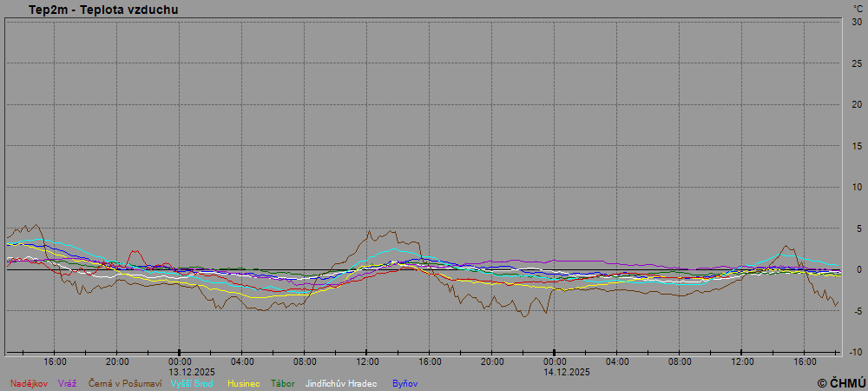The width and height of the screenshot is (868, 391).
Task: Click the 30 value on temperature axis
Action: [856, 22]
